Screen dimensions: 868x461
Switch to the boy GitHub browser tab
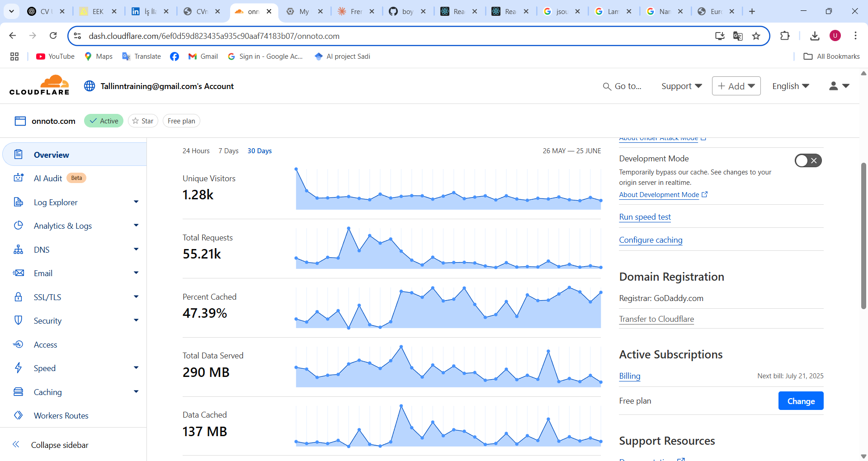tap(408, 11)
